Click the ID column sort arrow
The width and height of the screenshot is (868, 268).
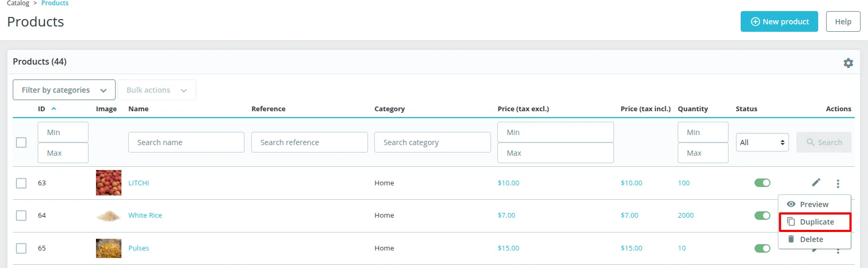pyautogui.click(x=54, y=109)
